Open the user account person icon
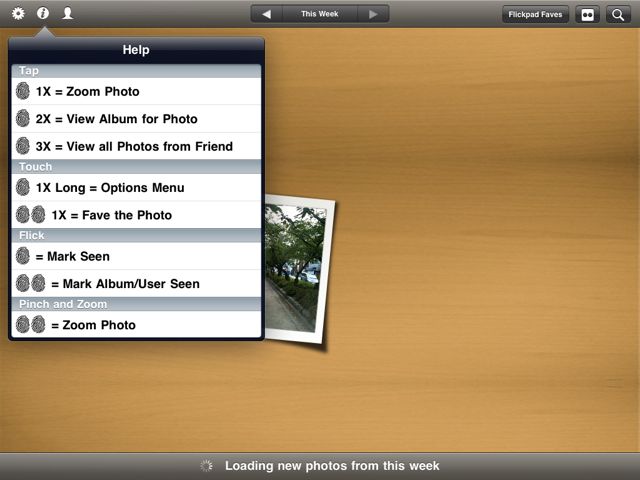This screenshot has width=640, height=480. tap(67, 13)
